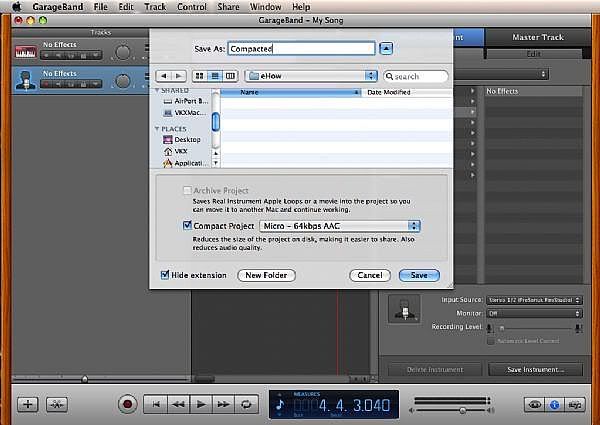Switch to list view in save dialog
Image resolution: width=600 pixels, height=425 pixels.
[215, 76]
